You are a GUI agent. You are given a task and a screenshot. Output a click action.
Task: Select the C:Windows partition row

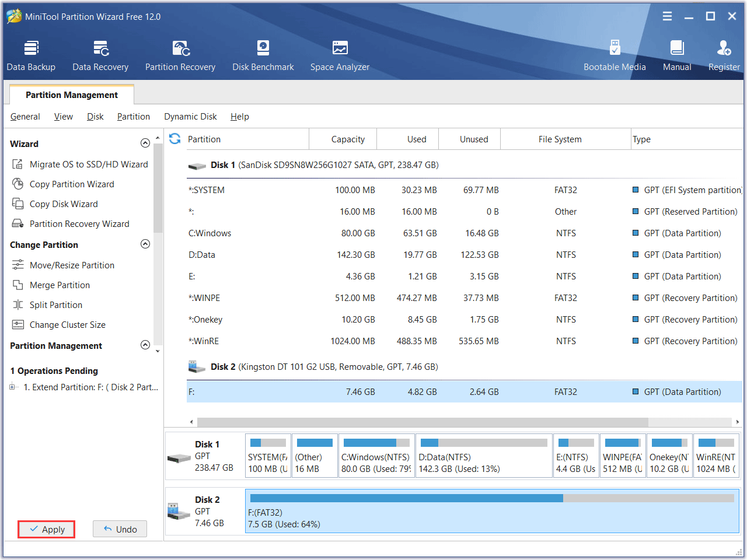click(x=464, y=233)
